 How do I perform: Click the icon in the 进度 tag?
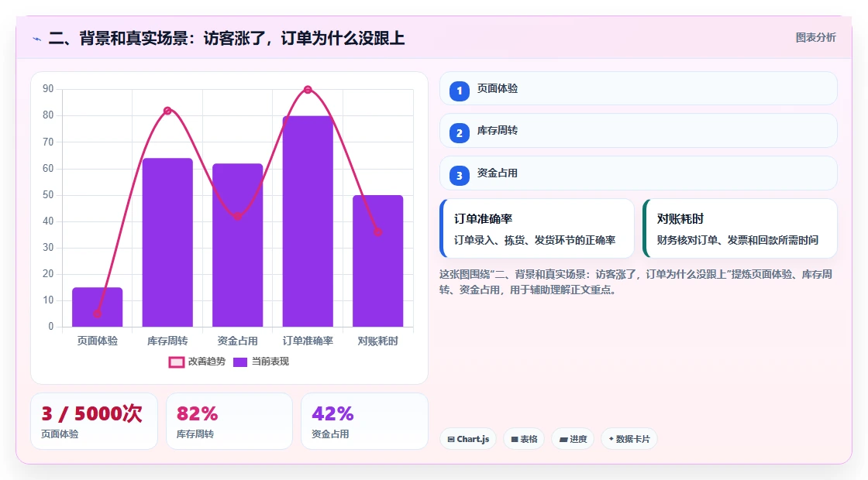(563, 439)
